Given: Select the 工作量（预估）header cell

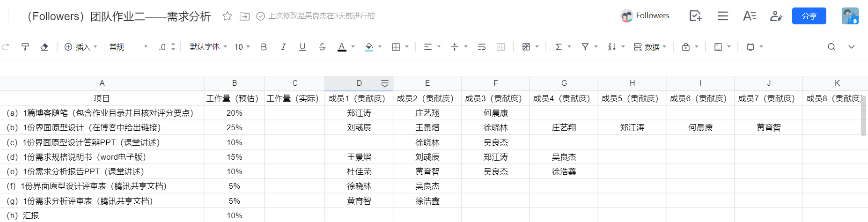Looking at the screenshot, I should (x=235, y=98).
